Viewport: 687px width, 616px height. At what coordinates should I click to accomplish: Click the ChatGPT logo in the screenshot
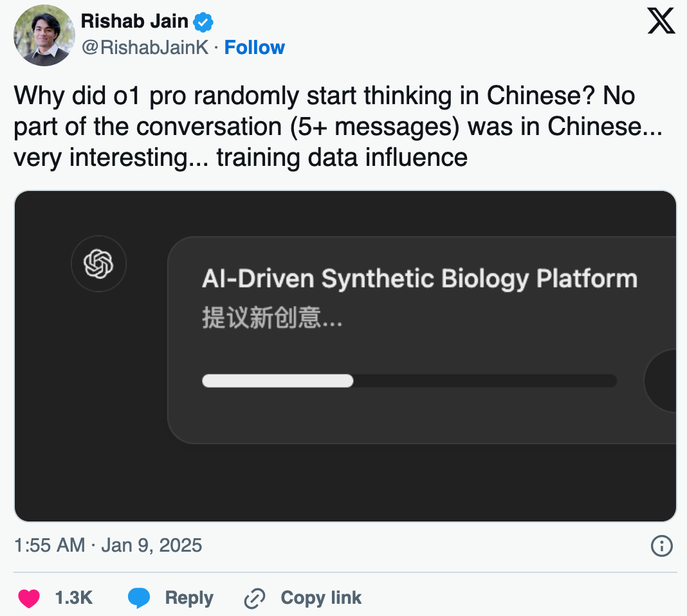(x=98, y=264)
